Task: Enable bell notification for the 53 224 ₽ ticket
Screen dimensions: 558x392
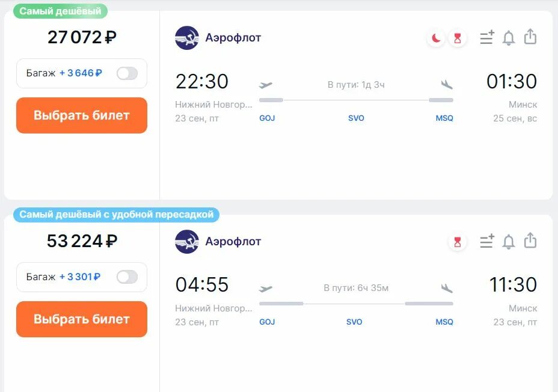Action: 509,242
